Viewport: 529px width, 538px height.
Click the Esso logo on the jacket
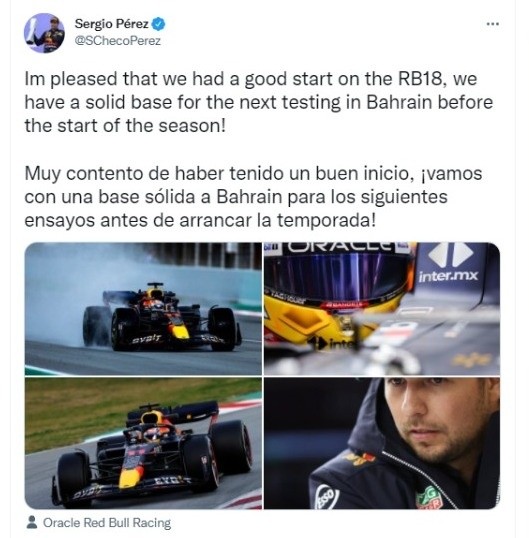(325, 497)
